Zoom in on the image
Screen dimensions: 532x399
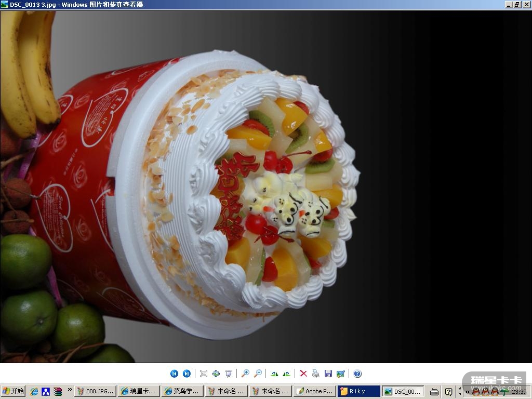click(x=245, y=374)
